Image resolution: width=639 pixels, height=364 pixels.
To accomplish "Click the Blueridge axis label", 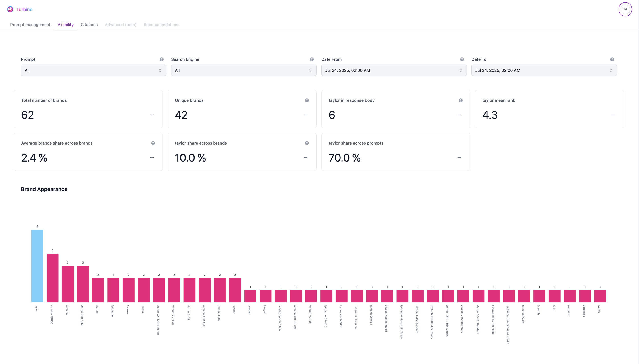I will pyautogui.click(x=584, y=311).
